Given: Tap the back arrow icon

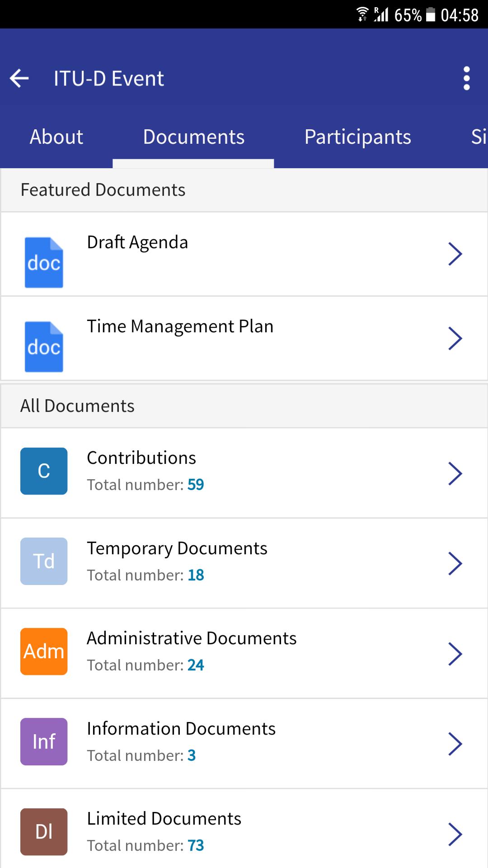Looking at the screenshot, I should 19,78.
